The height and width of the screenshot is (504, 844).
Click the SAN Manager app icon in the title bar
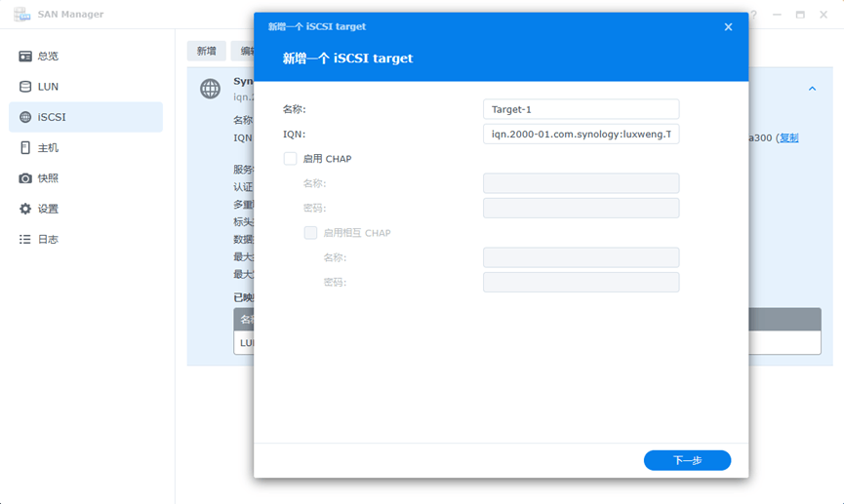[x=22, y=15]
